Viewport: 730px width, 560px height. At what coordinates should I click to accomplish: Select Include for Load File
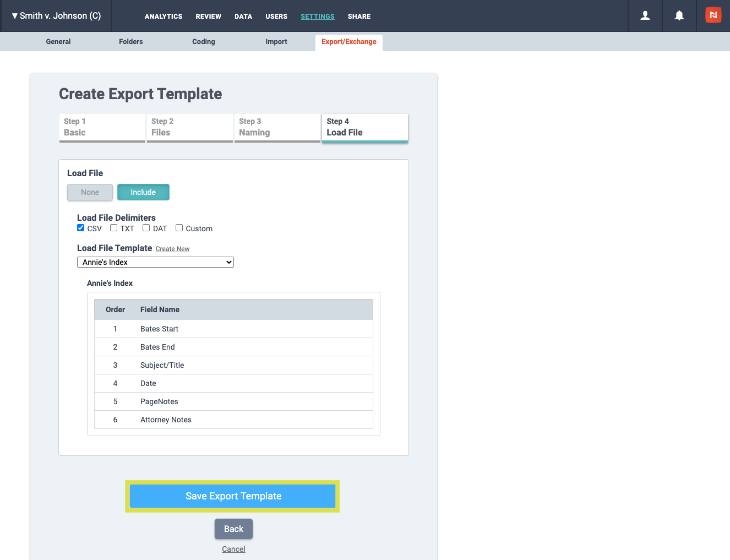click(x=143, y=192)
